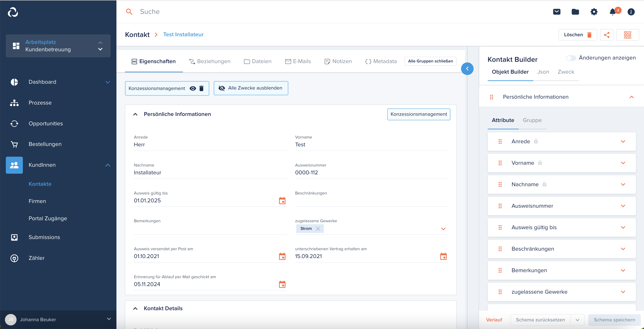
Task: Go to Kontakt breadcrumb
Action: [137, 35]
